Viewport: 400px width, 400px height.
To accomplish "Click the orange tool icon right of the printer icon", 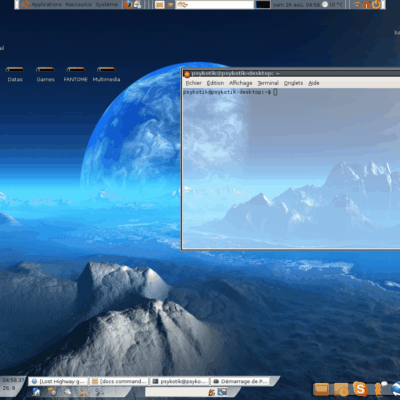I will (83, 392).
